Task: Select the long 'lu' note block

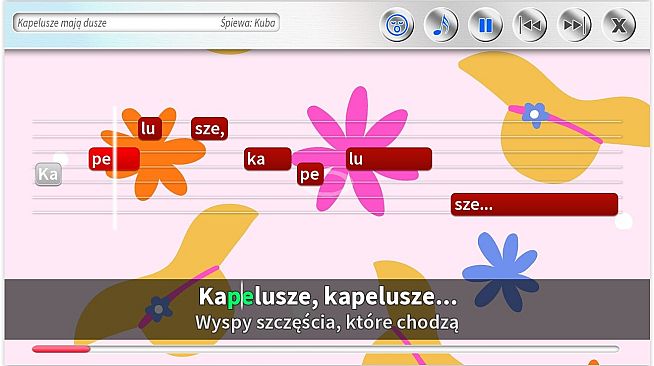Action: click(389, 159)
